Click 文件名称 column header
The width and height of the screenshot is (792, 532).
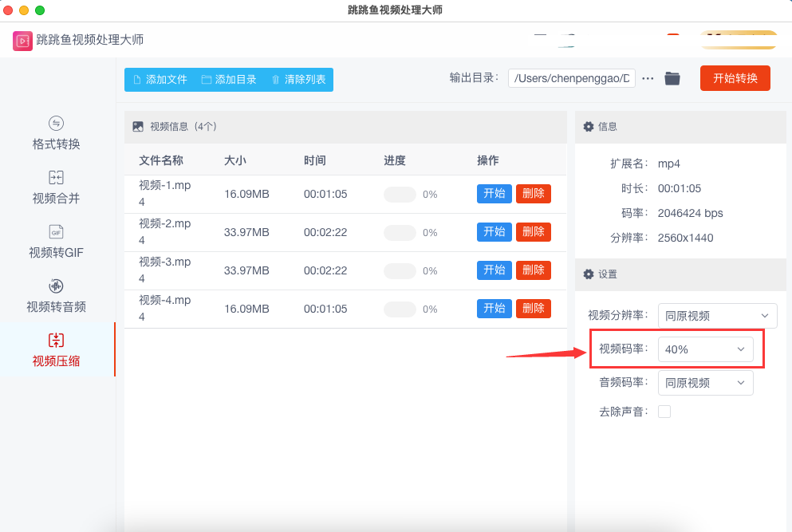pos(161,160)
